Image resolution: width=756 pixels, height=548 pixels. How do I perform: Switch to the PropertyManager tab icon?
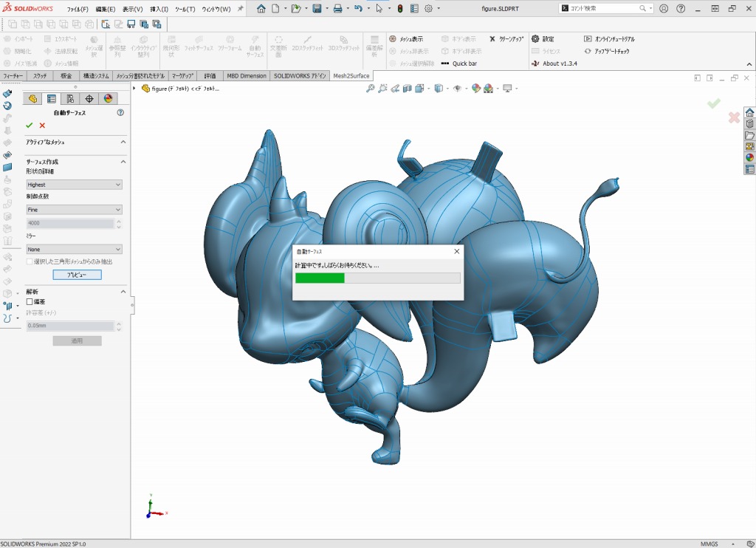[51, 98]
